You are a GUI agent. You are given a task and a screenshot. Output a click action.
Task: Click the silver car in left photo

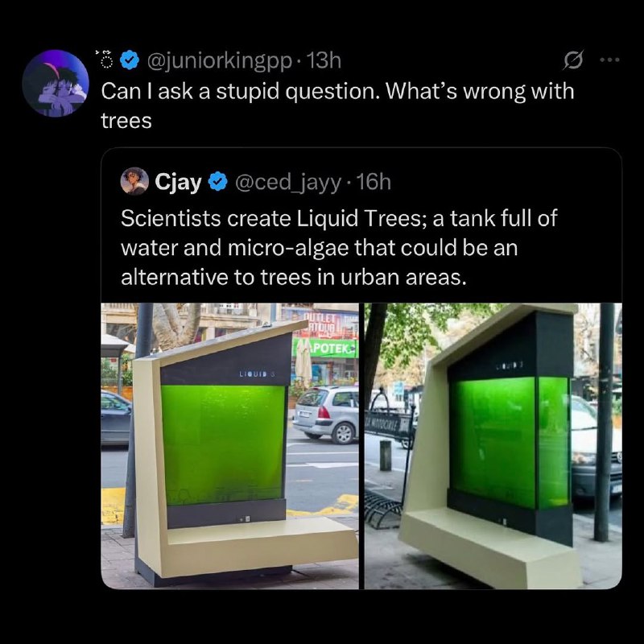[324, 412]
